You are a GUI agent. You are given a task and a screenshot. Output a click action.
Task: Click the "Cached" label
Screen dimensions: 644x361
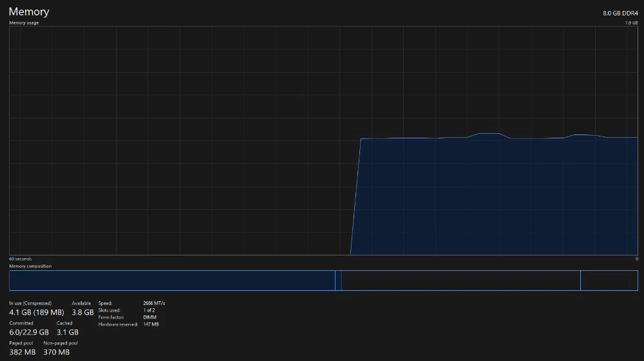[64, 323]
